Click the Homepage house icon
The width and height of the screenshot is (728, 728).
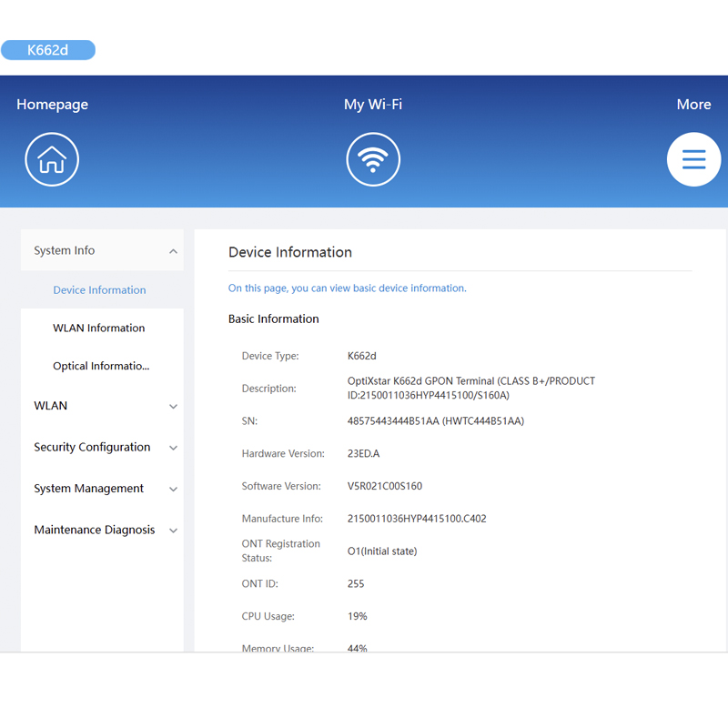[x=52, y=159]
